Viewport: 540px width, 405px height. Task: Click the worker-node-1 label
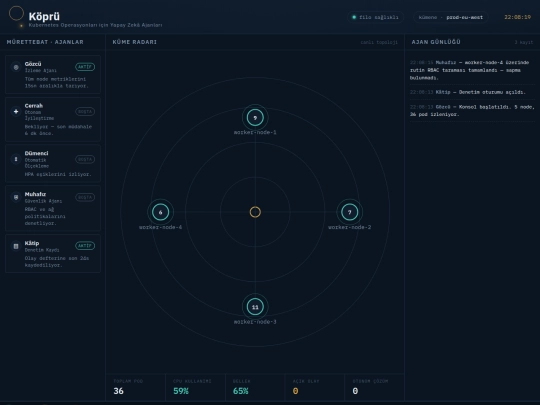click(255, 133)
